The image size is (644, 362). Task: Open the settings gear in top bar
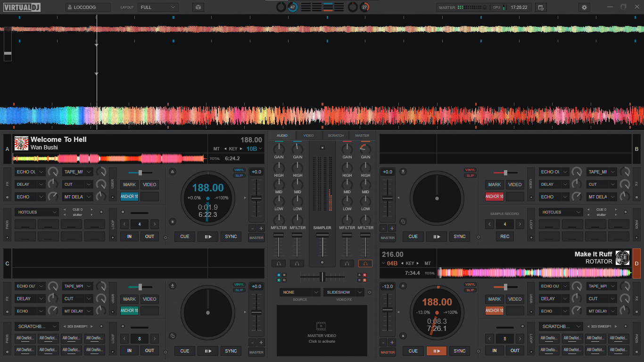(x=585, y=8)
